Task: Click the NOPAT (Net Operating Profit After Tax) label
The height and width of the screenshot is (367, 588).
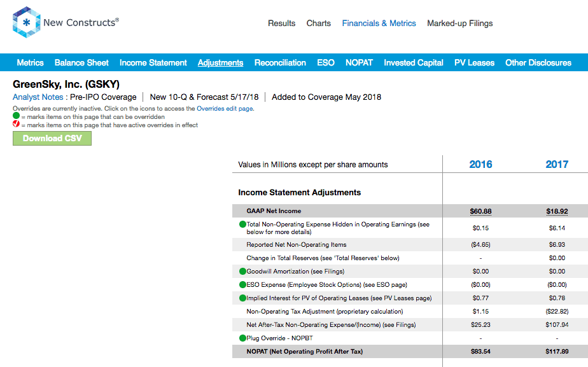Action: pyautogui.click(x=304, y=351)
